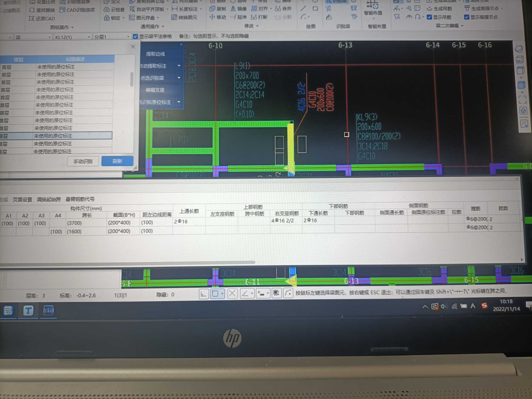Toggle the orthogonal mode icon in status bar

coord(203,294)
